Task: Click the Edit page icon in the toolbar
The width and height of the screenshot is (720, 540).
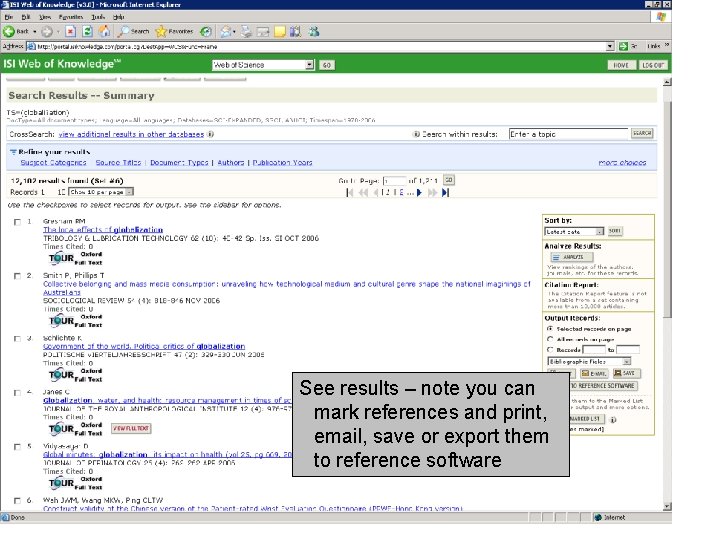Action: [x=263, y=31]
